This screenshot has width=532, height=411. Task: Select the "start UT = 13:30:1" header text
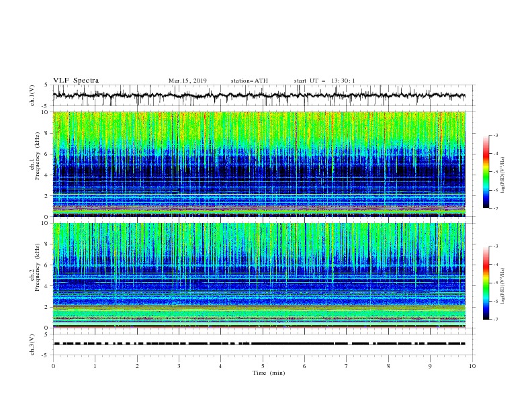tap(324, 81)
